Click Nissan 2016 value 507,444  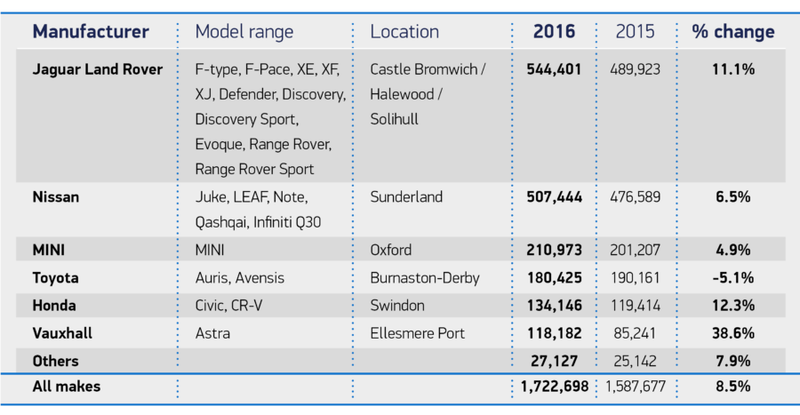coord(554,197)
